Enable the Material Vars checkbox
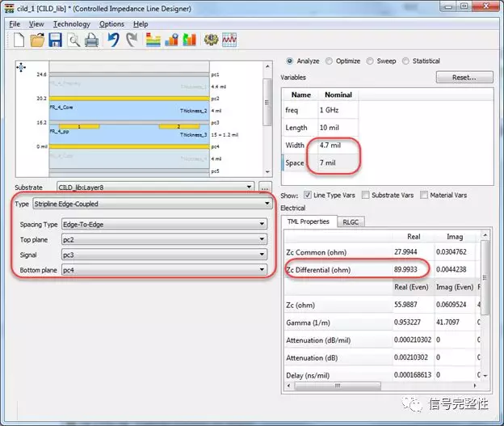 coord(424,195)
